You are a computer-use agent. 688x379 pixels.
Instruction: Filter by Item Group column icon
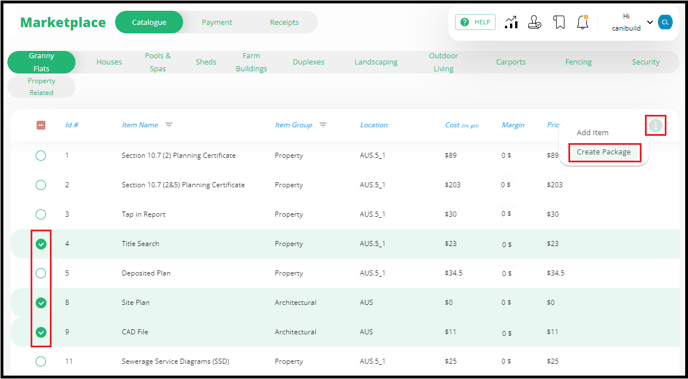(x=323, y=125)
